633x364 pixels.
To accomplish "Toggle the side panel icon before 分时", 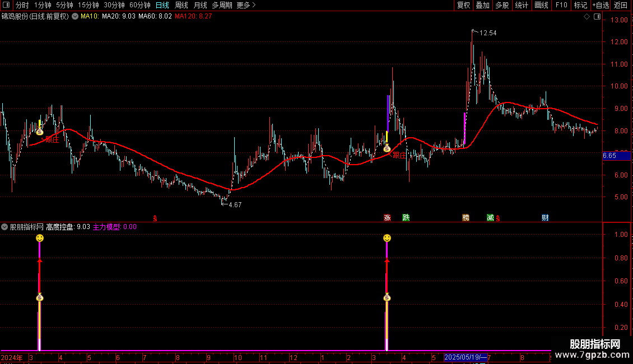I will pyautogui.click(x=6, y=5).
